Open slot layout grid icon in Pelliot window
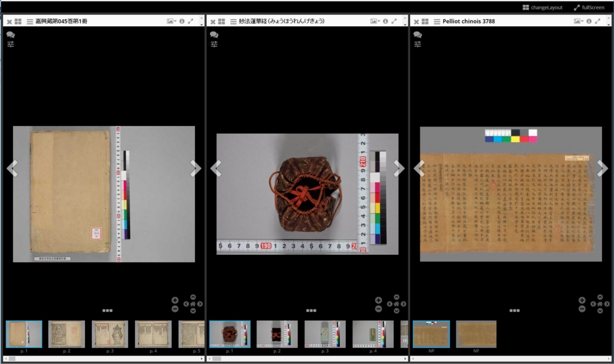 [x=425, y=22]
